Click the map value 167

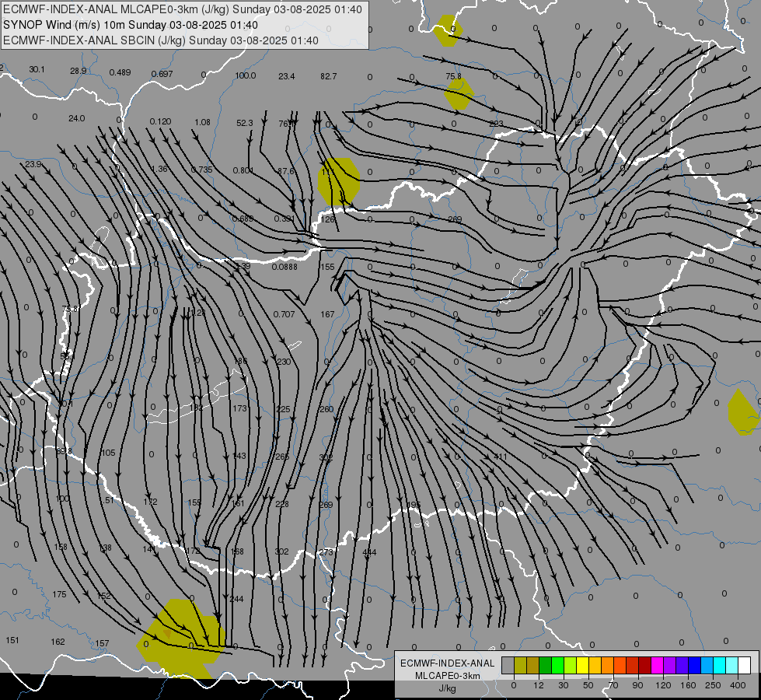coord(327,314)
